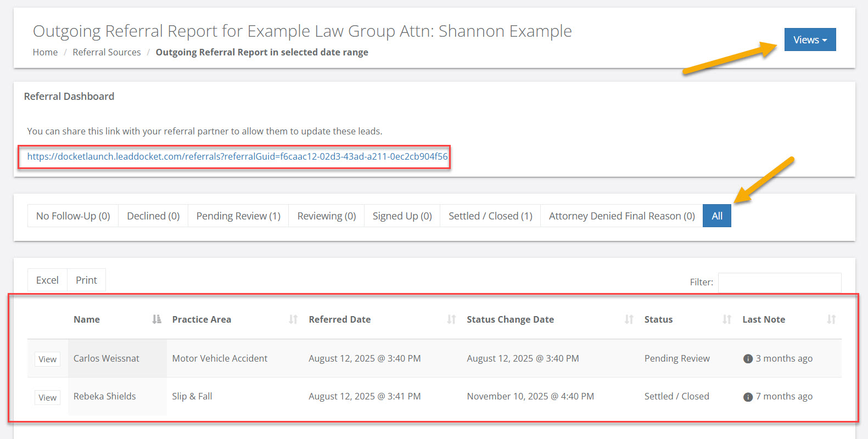
Task: Click the Settled / Closed status cell
Action: pos(688,396)
